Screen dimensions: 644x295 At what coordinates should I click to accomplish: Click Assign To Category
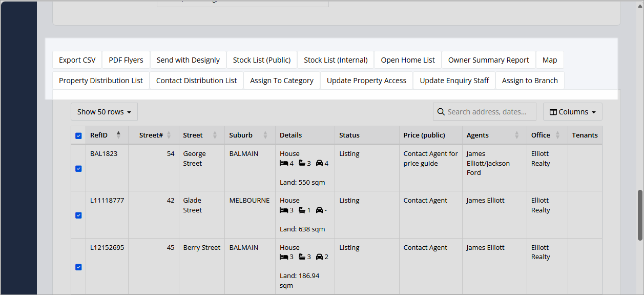point(282,81)
